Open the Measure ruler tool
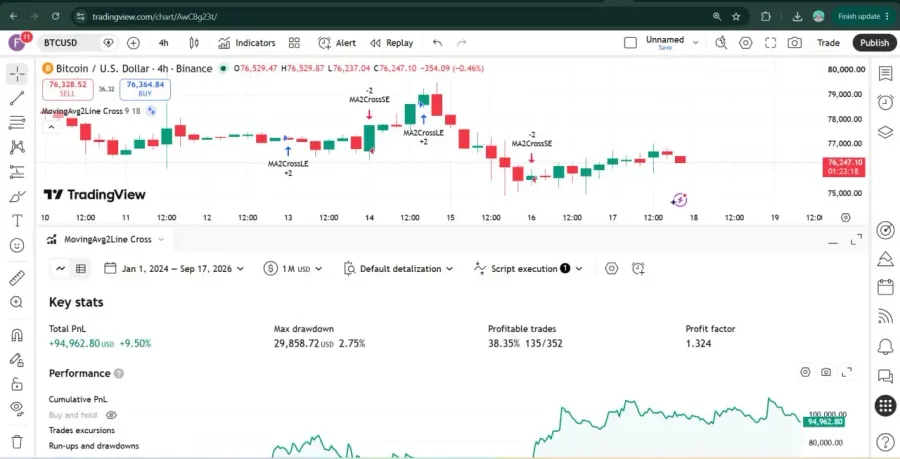This screenshot has width=900, height=459. [17, 278]
